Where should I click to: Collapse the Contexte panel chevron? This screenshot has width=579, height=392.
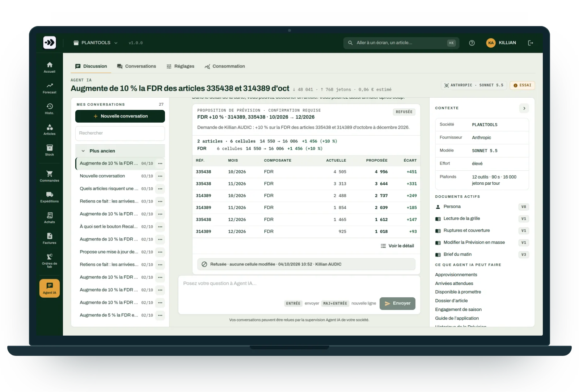[x=524, y=108]
